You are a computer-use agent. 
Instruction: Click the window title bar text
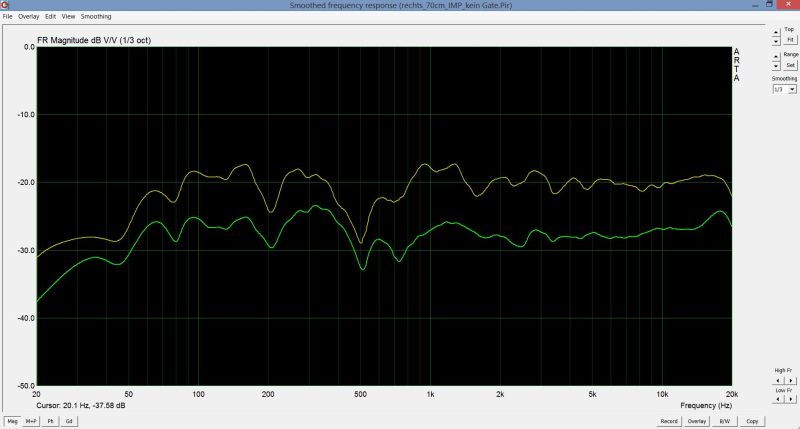401,5
